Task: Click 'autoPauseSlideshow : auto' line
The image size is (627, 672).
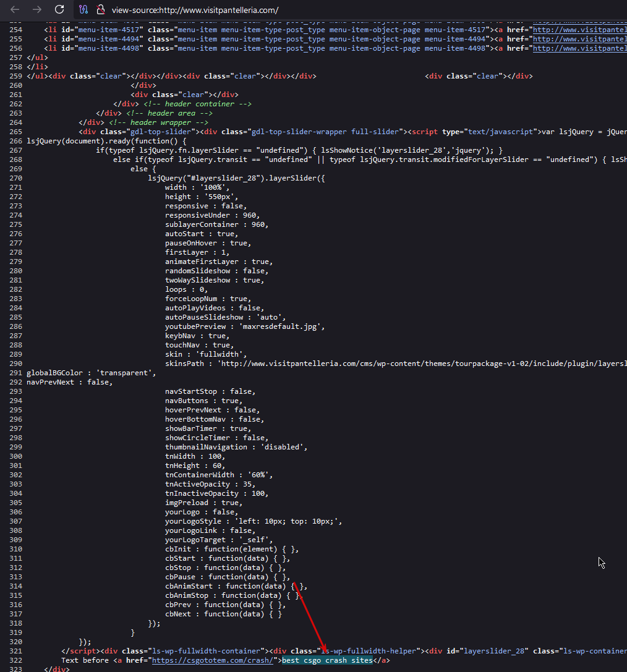Action: 225,318
